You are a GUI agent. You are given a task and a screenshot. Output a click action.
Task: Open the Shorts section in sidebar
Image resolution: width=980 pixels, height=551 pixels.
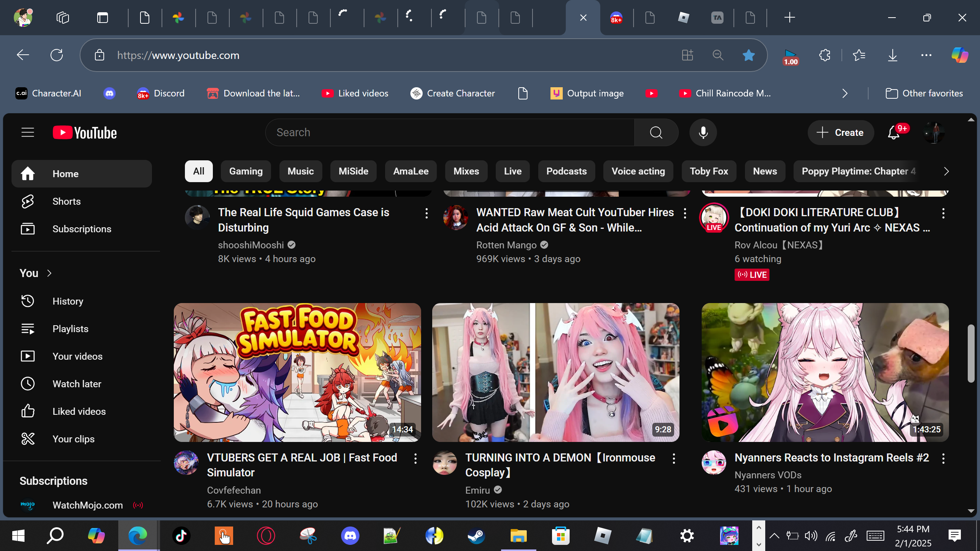pos(67,201)
